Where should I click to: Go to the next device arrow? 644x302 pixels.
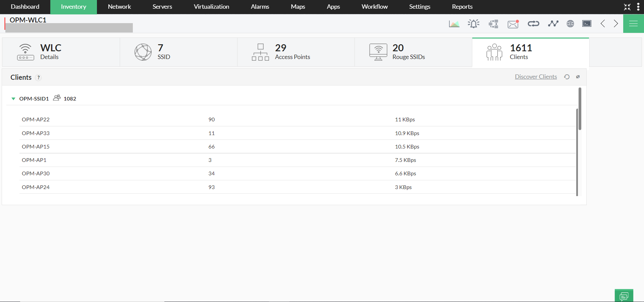pyautogui.click(x=616, y=23)
